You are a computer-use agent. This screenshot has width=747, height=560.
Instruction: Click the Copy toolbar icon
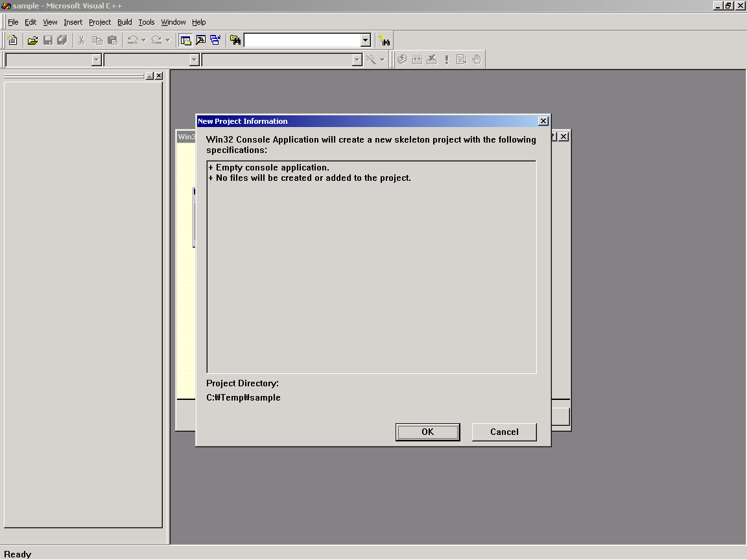(x=97, y=40)
